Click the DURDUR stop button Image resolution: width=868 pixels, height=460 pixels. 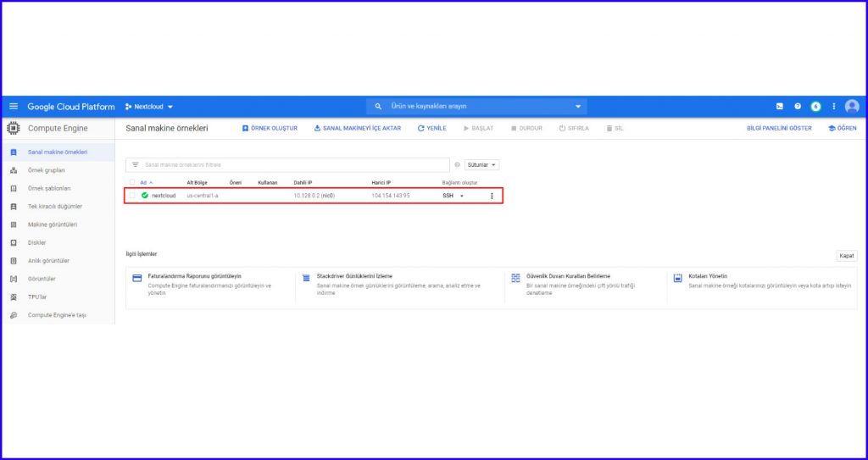point(526,129)
